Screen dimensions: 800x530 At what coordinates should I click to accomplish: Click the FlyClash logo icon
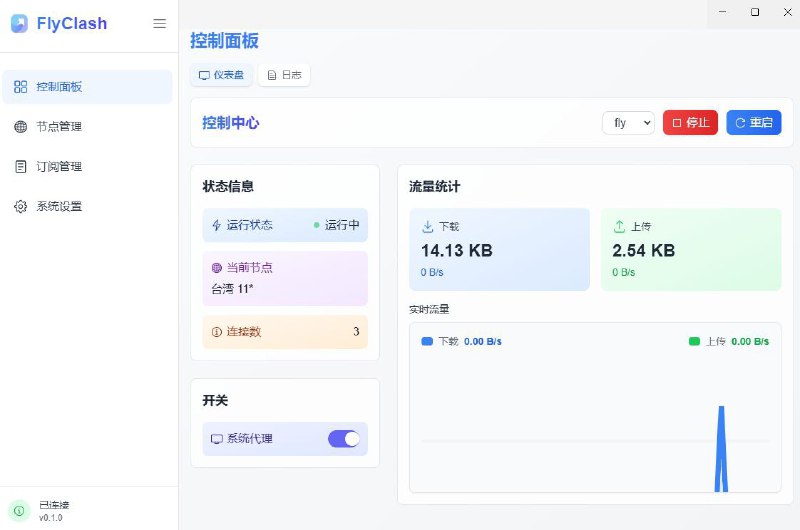click(20, 23)
